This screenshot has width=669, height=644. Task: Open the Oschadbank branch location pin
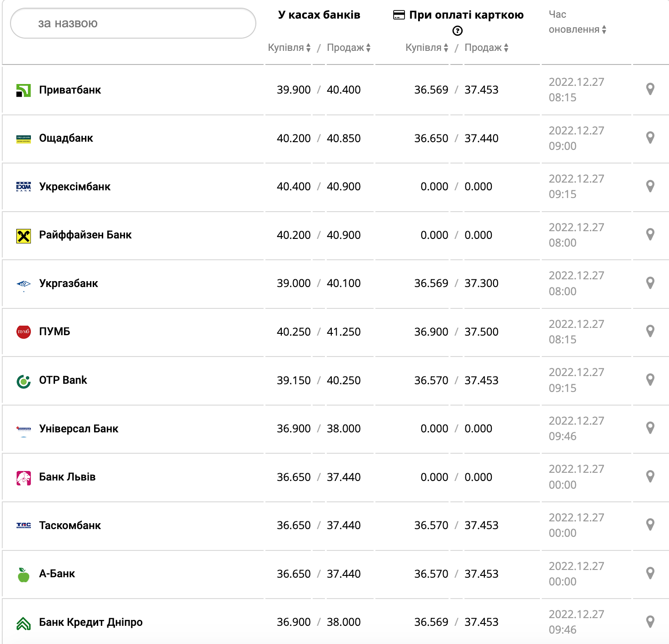pyautogui.click(x=650, y=138)
